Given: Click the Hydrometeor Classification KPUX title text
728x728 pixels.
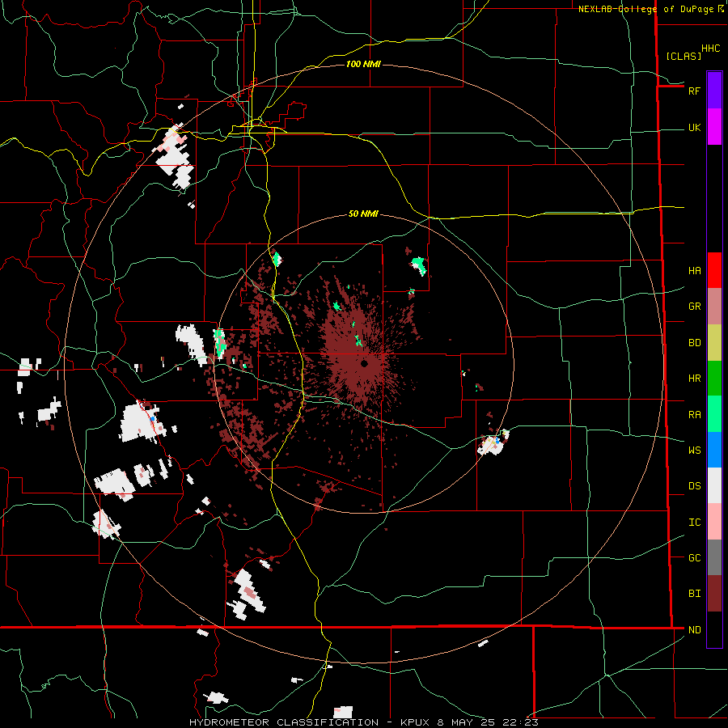Looking at the screenshot, I should (363, 722).
